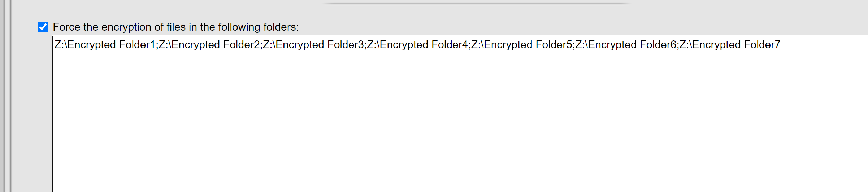The image size is (868, 192).
Task: Place cursor in "Z:\Encrypted Folder2" entry
Action: [x=209, y=45]
